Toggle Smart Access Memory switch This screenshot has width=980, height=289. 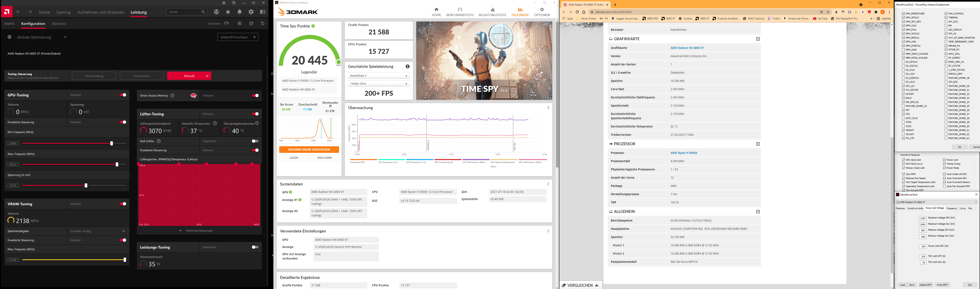[x=255, y=96]
